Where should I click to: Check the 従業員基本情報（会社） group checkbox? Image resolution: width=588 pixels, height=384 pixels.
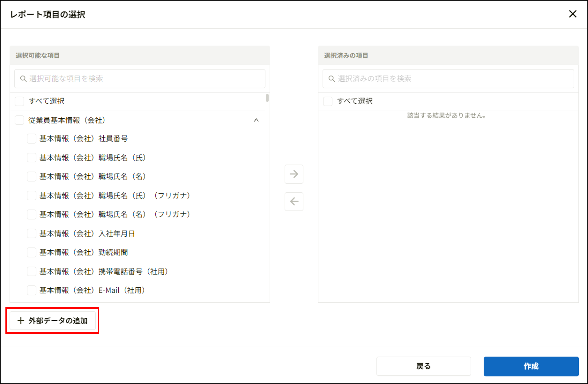(x=19, y=120)
